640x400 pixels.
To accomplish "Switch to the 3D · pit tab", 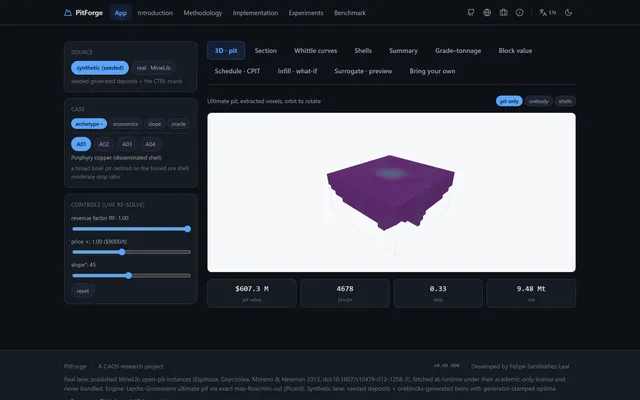I will (x=226, y=51).
